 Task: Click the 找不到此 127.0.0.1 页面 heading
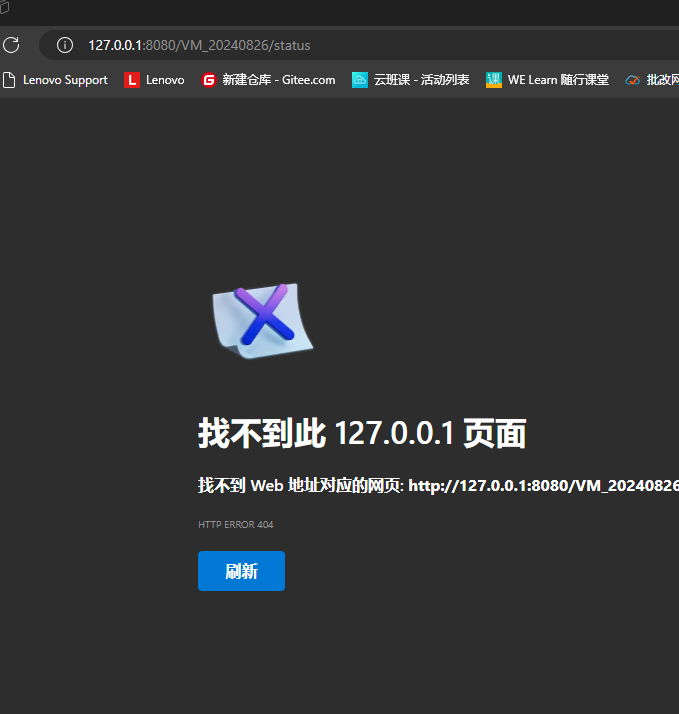click(x=362, y=433)
